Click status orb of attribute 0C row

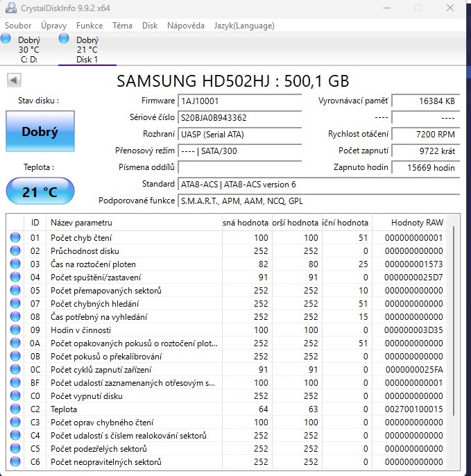pos(15,369)
